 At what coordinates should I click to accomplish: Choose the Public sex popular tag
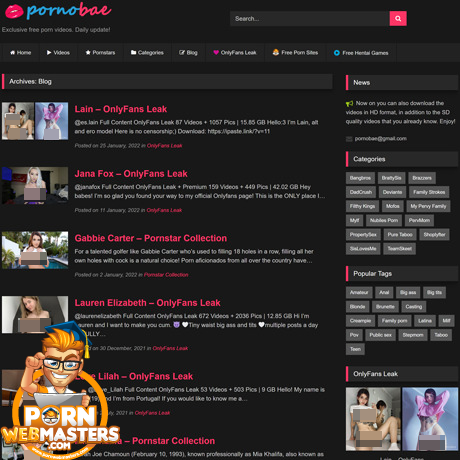[380, 335]
